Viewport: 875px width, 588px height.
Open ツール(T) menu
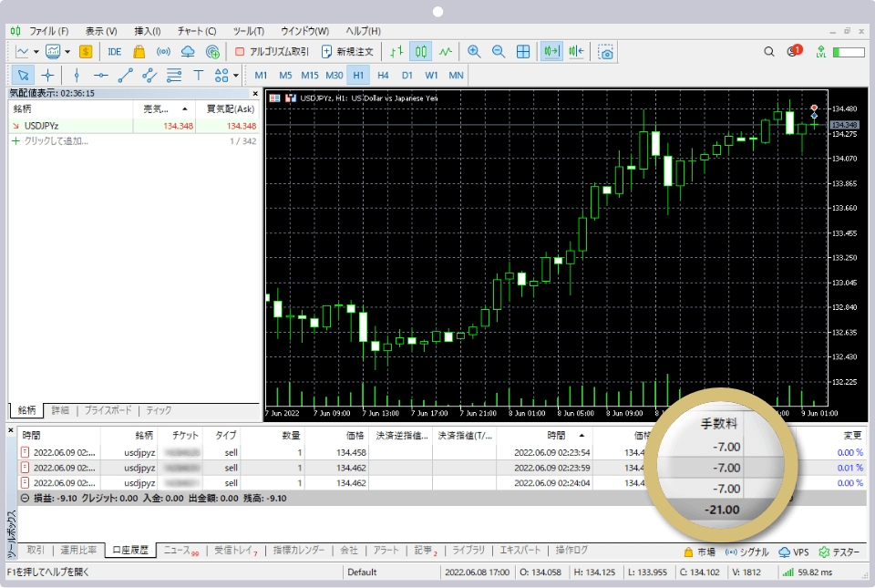click(248, 31)
